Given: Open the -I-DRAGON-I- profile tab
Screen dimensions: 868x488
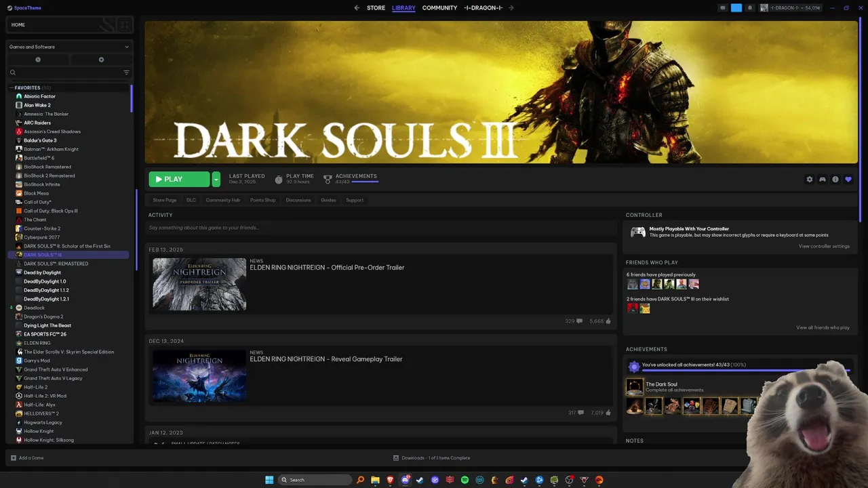Looking at the screenshot, I should 483,8.
